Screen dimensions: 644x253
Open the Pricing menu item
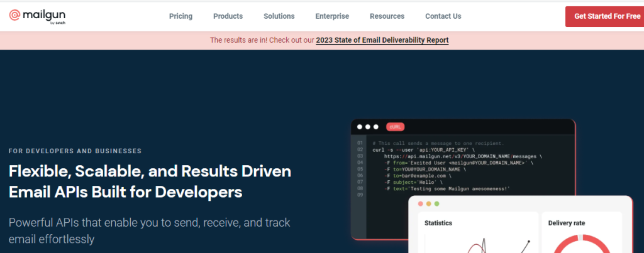click(x=180, y=16)
